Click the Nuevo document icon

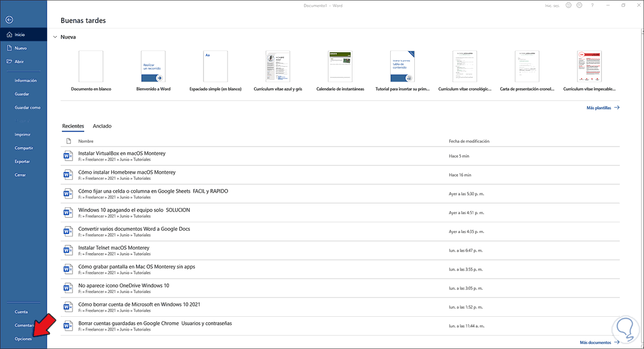(x=9, y=48)
